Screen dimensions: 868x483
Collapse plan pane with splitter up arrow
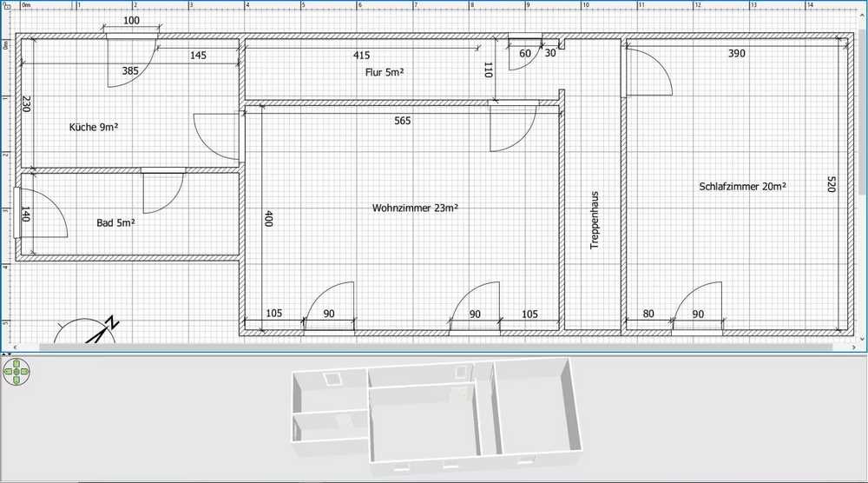click(x=3, y=354)
